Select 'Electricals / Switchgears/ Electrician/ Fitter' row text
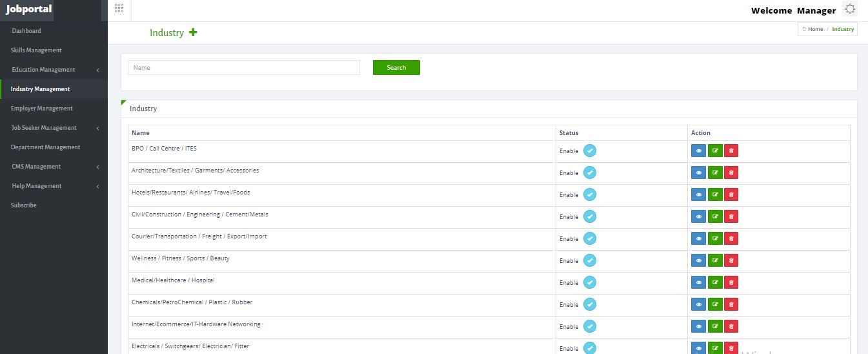Screen dimensions: 868x354 pos(190,346)
